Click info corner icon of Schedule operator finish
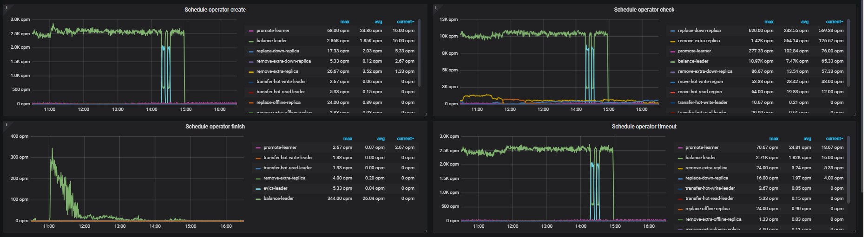The image size is (868, 237). pyautogui.click(x=7, y=124)
